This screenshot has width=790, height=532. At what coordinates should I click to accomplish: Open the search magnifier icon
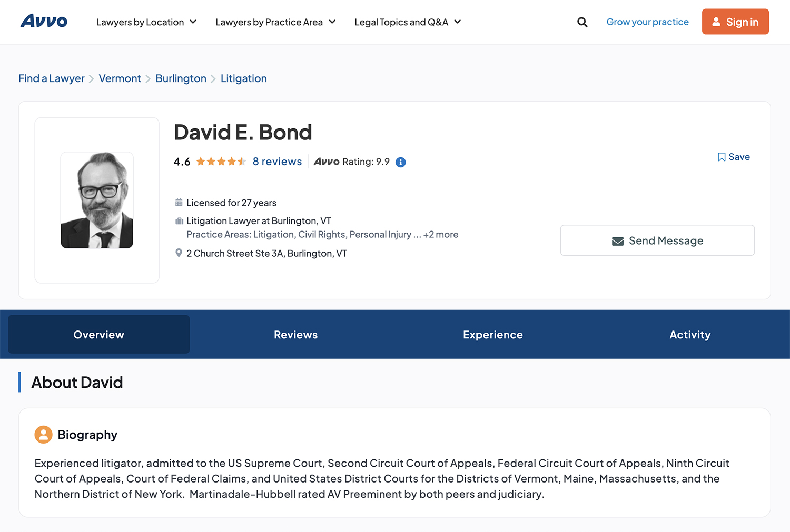tap(582, 22)
